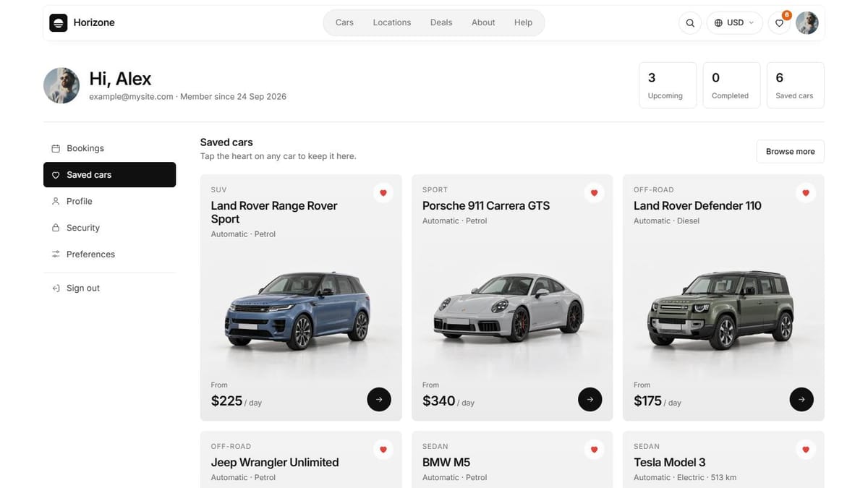Click the $225 / day price
This screenshot has height=488, width=868.
pos(237,401)
